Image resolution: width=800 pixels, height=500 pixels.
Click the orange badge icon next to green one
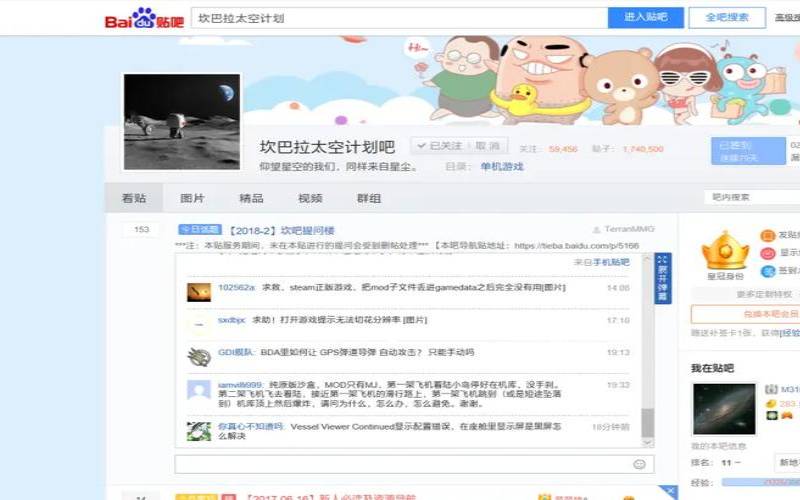point(787,415)
